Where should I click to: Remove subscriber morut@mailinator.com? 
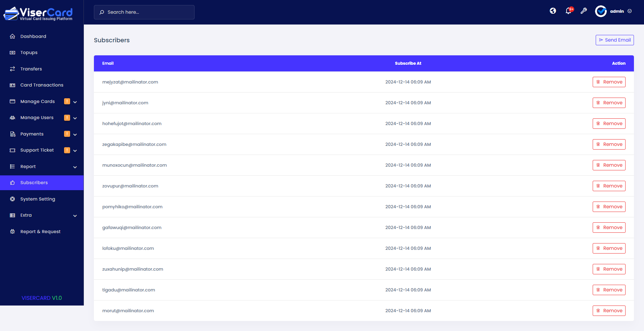609,311
